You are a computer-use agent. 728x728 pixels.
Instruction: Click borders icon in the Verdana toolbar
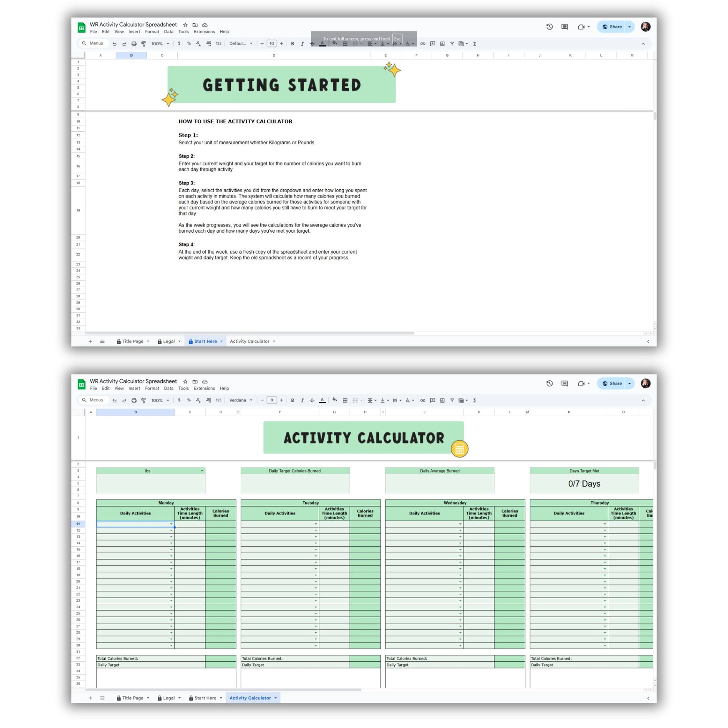pos(345,400)
